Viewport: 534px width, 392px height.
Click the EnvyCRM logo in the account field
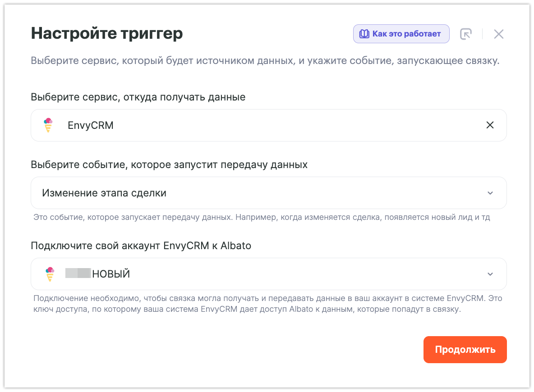[x=50, y=274]
